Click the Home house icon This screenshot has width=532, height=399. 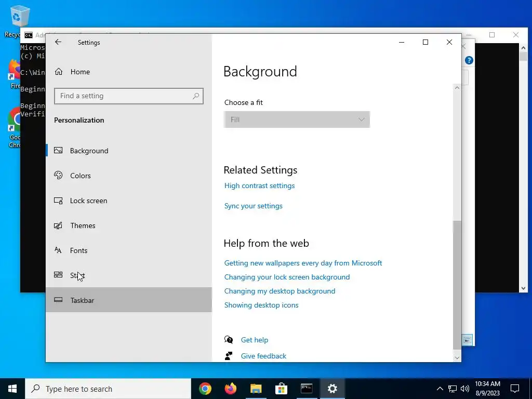click(x=58, y=71)
